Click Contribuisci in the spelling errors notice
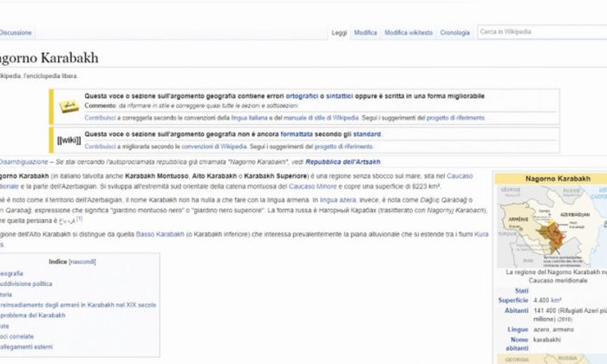607x364 pixels. (x=100, y=118)
